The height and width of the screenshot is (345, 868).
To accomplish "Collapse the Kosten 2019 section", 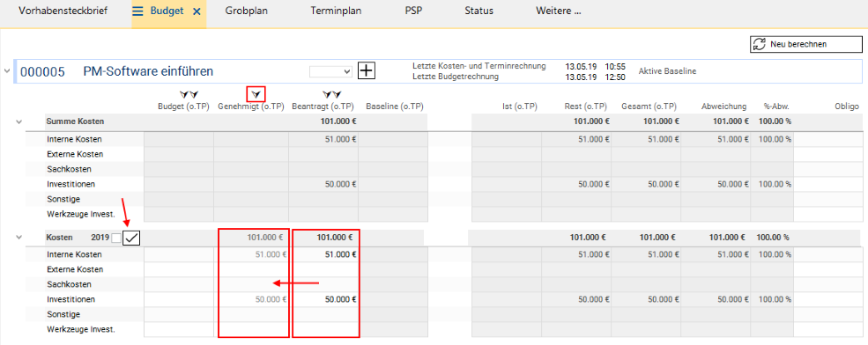I will point(19,238).
